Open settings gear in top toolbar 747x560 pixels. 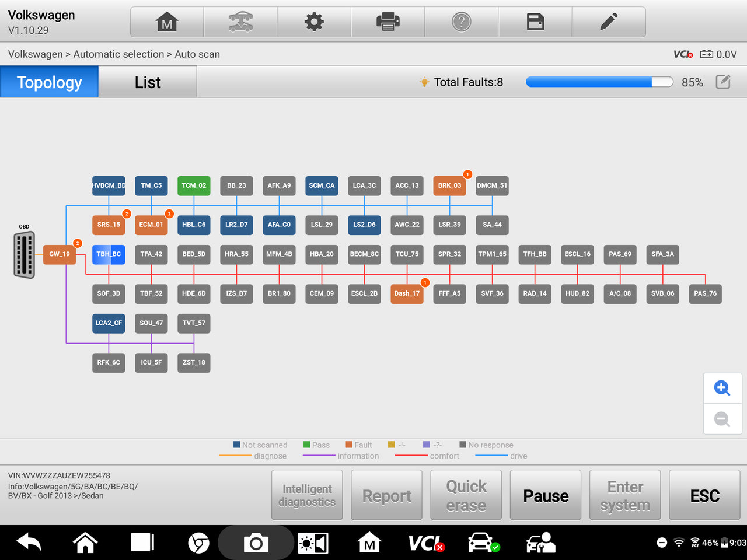(314, 22)
